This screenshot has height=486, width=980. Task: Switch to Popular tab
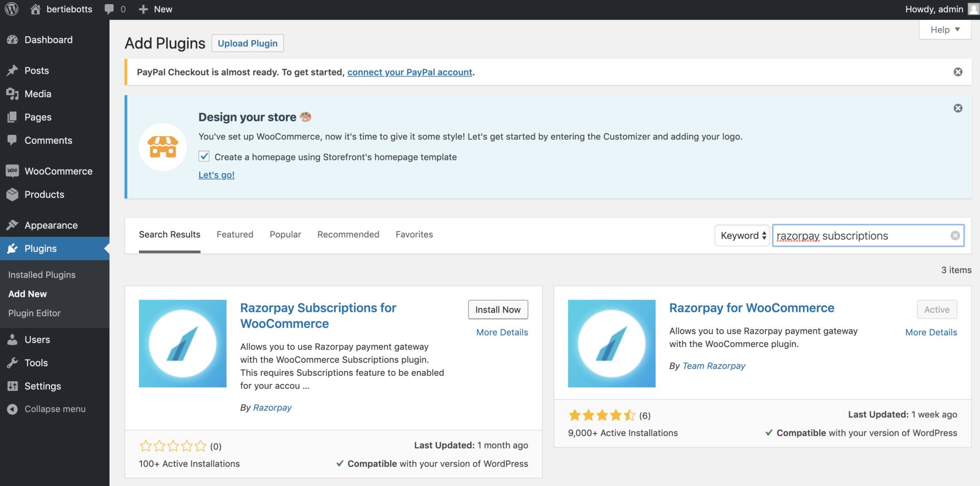point(285,234)
